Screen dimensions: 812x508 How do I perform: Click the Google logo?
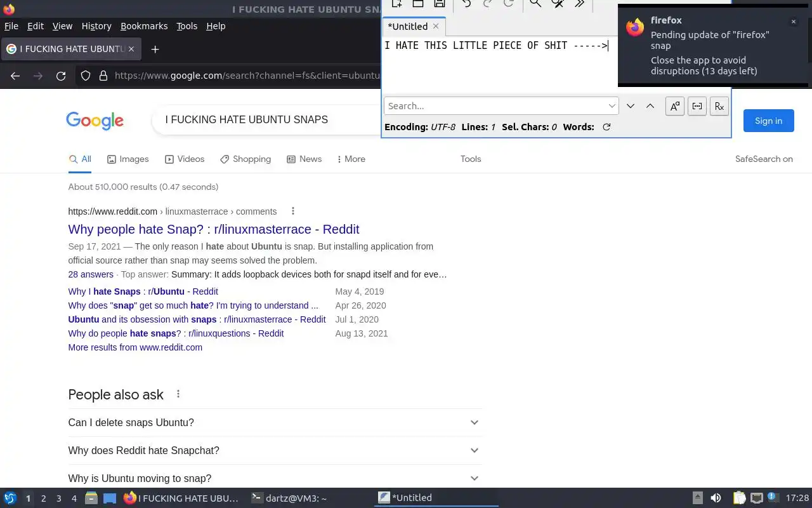point(95,121)
